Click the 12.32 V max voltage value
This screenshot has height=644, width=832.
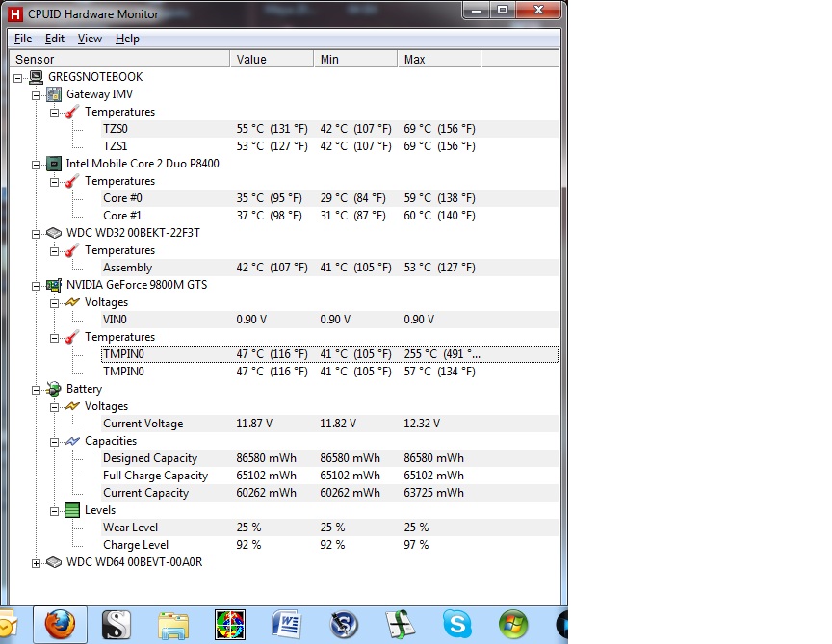pyautogui.click(x=422, y=424)
